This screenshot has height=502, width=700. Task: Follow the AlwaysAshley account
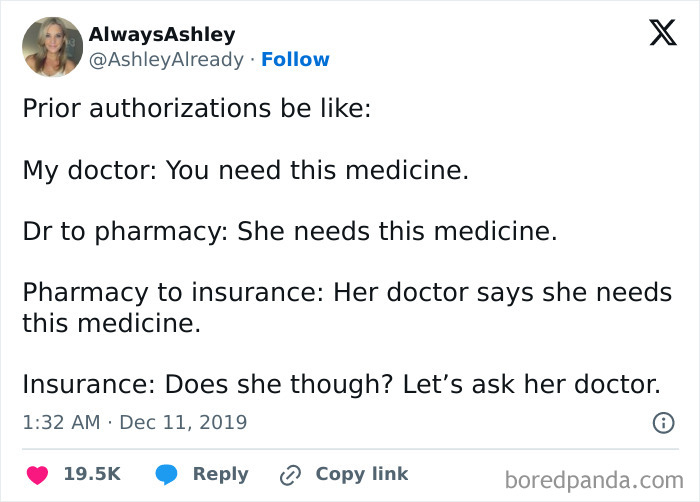pyautogui.click(x=295, y=60)
